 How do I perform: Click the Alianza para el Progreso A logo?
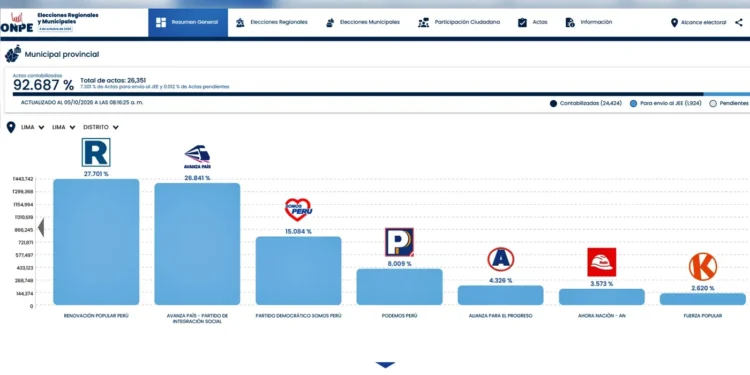coord(501,259)
